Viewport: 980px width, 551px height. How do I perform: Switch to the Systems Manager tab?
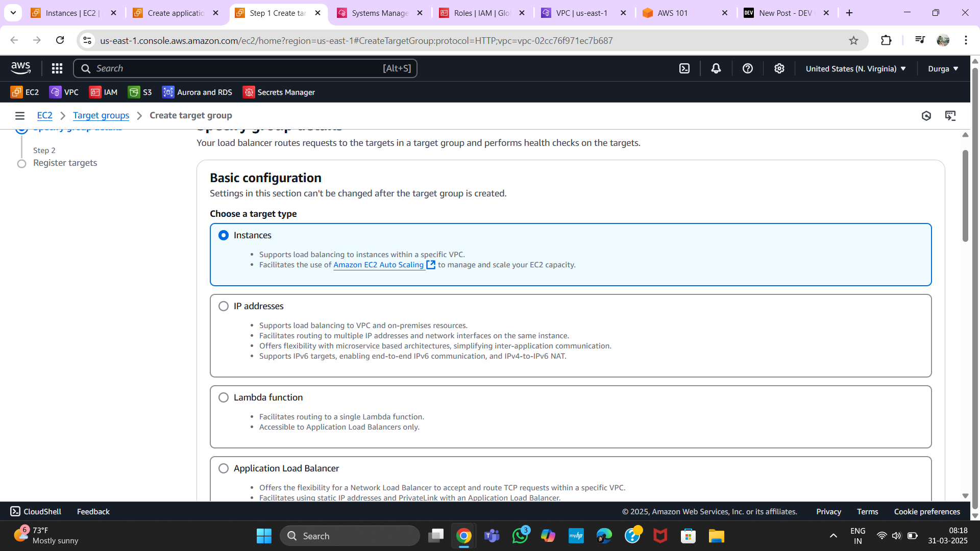(x=381, y=13)
